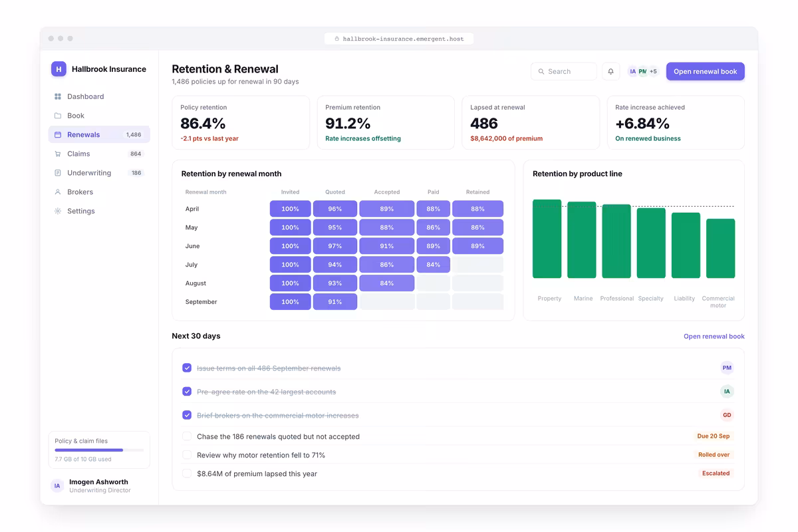Viewport: 798px width, 532px height.
Task: Click the 'Escalated' tag
Action: click(716, 473)
